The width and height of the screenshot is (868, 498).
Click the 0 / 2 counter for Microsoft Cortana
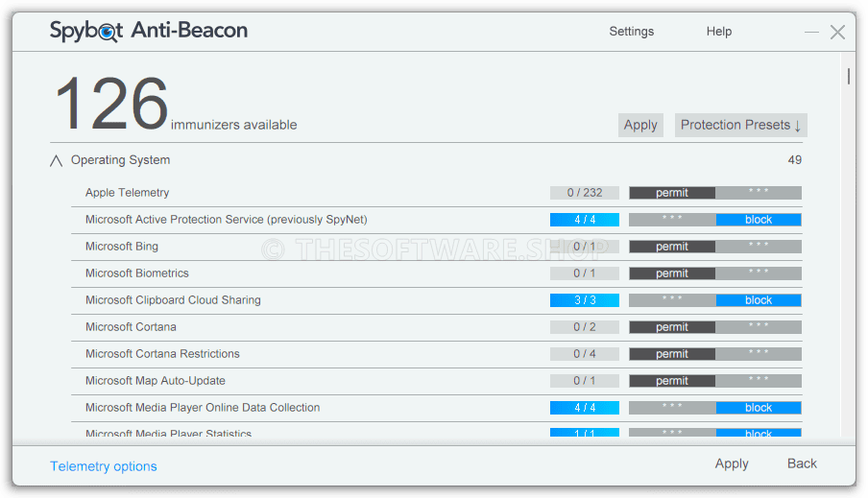click(585, 327)
